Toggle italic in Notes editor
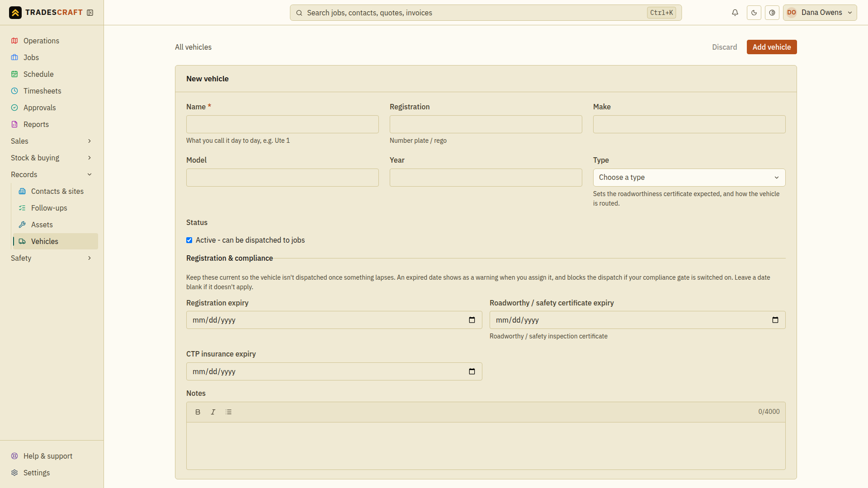The width and height of the screenshot is (868, 488). click(213, 412)
